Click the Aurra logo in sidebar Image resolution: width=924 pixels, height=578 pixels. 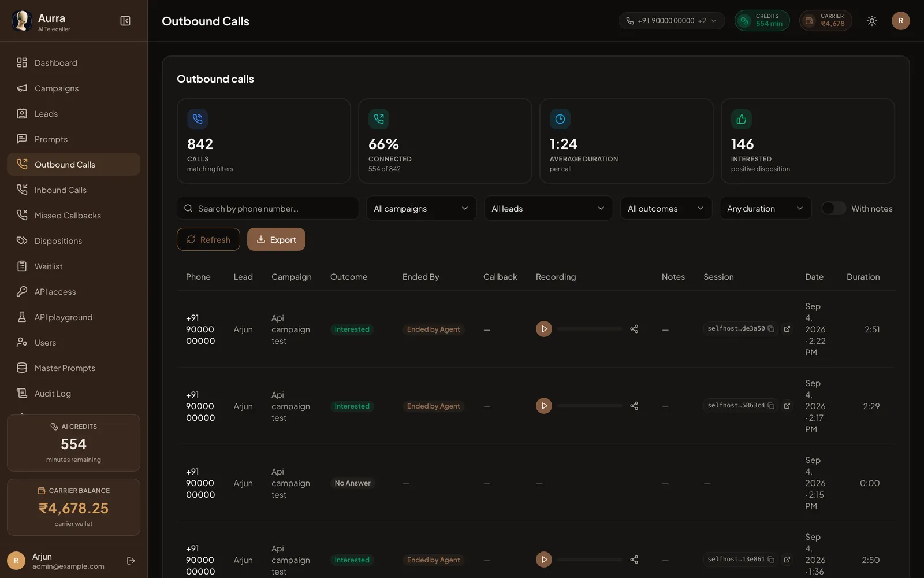[22, 21]
